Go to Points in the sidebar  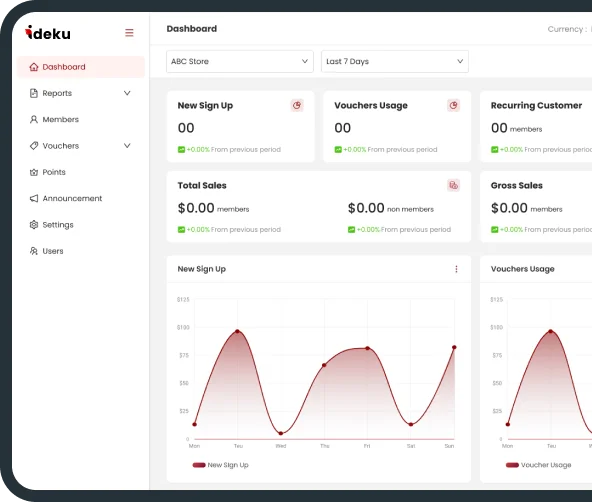coord(48,172)
